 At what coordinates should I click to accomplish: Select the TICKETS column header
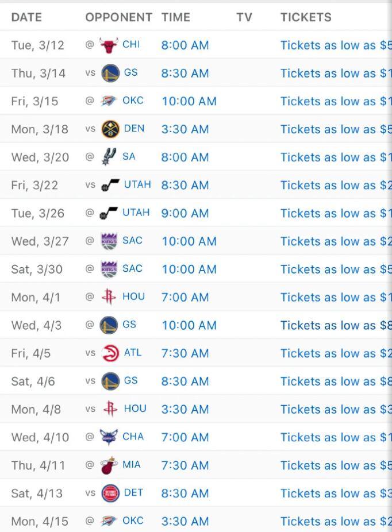[x=306, y=17]
